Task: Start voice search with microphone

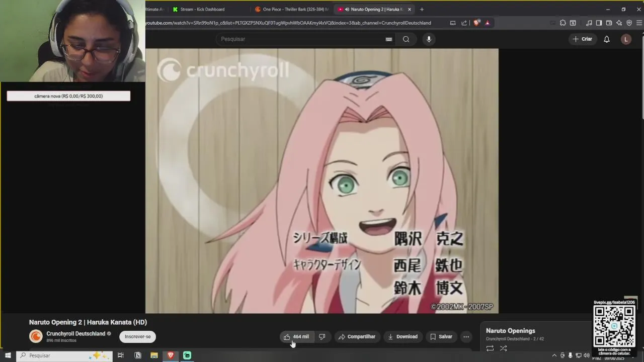Action: [x=429, y=39]
